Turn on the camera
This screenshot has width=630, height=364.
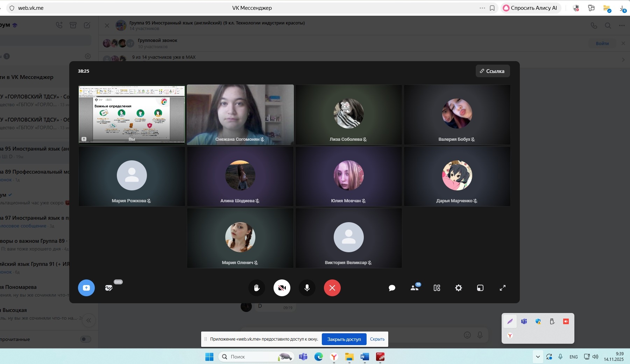pos(282,288)
